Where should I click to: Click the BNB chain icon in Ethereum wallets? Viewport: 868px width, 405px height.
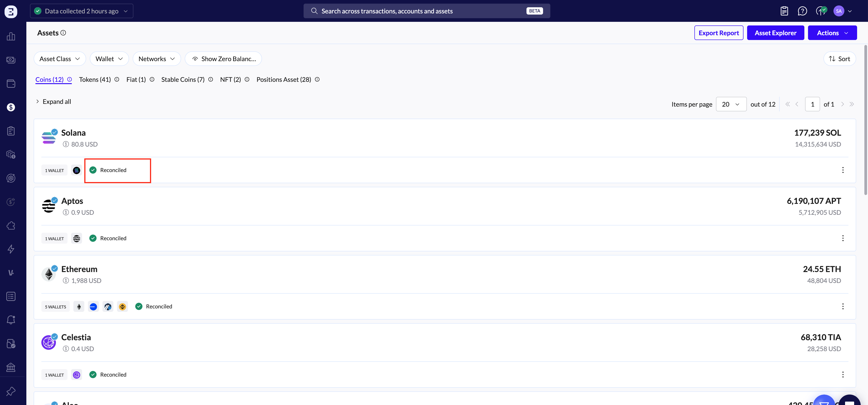122,307
